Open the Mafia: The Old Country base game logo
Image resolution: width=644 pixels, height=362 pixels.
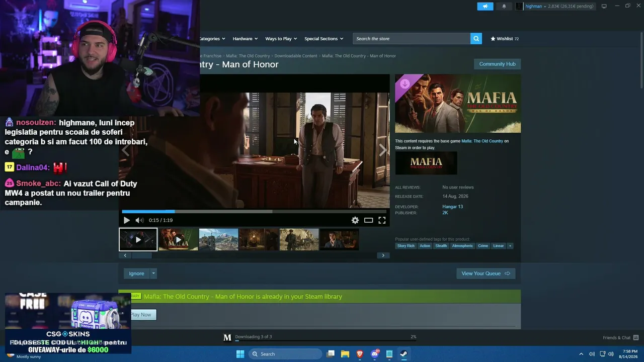426,163
